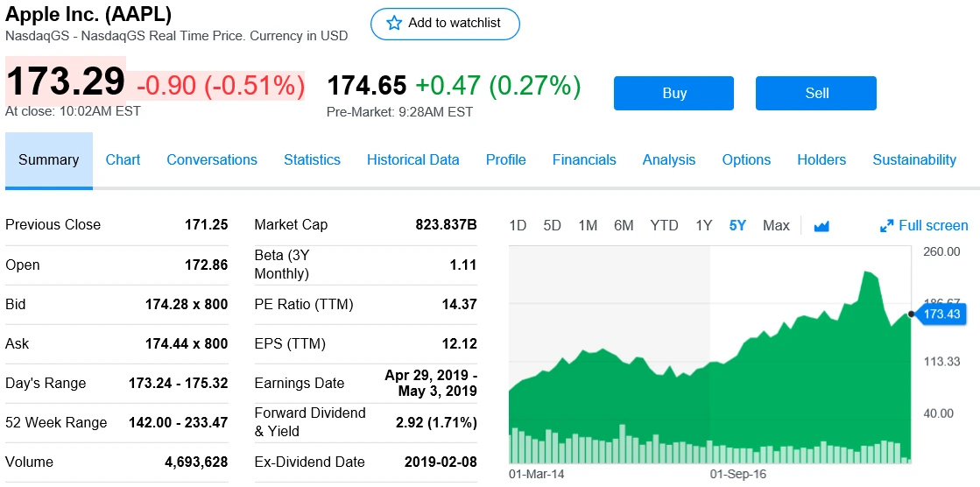Screen dimensions: 980x487
Task: Set chart range to Max
Action: (776, 226)
